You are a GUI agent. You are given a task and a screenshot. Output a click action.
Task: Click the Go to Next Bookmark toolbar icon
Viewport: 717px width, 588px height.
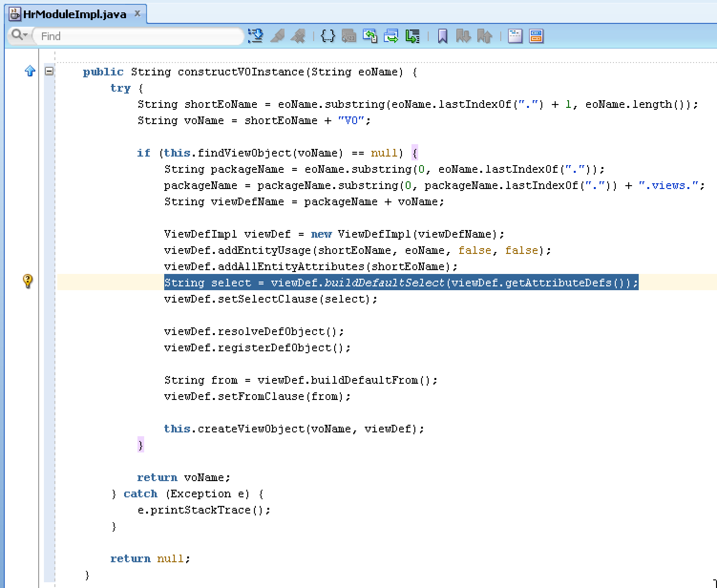tap(464, 36)
